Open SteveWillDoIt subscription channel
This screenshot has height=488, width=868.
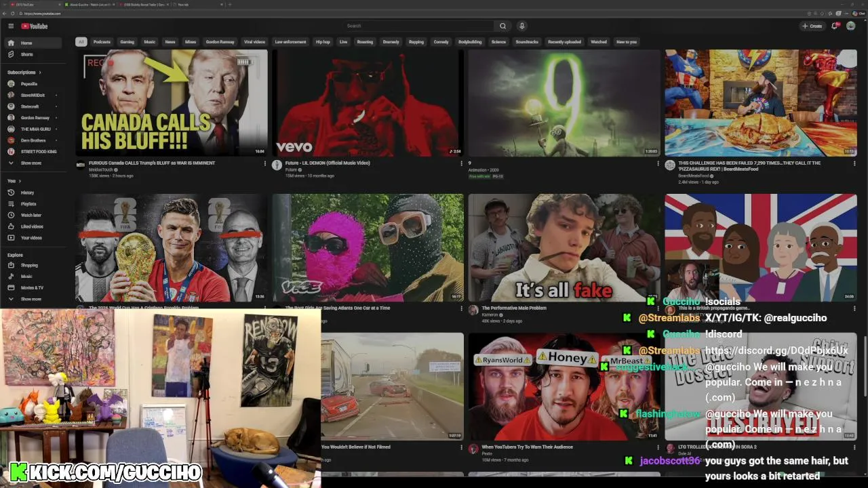coord(33,95)
